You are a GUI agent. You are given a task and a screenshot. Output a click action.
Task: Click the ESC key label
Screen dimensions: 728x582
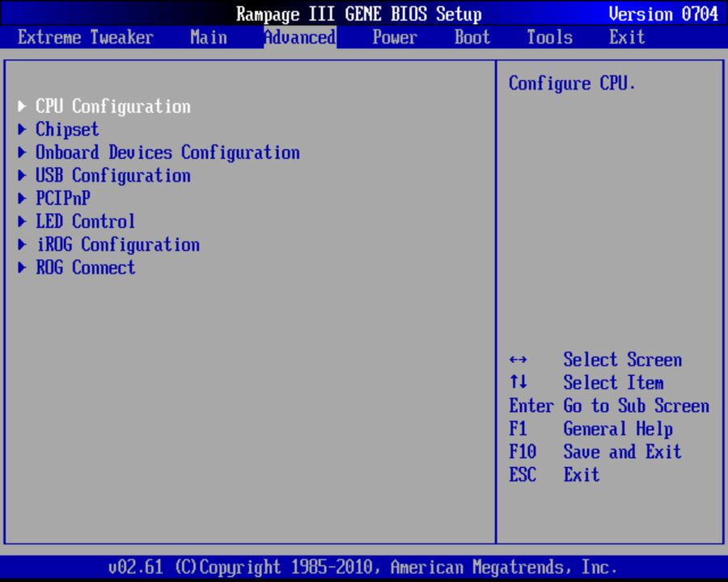click(523, 474)
